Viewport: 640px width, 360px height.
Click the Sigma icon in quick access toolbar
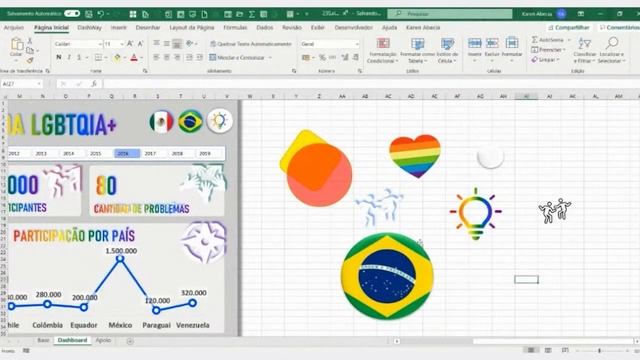click(x=252, y=14)
